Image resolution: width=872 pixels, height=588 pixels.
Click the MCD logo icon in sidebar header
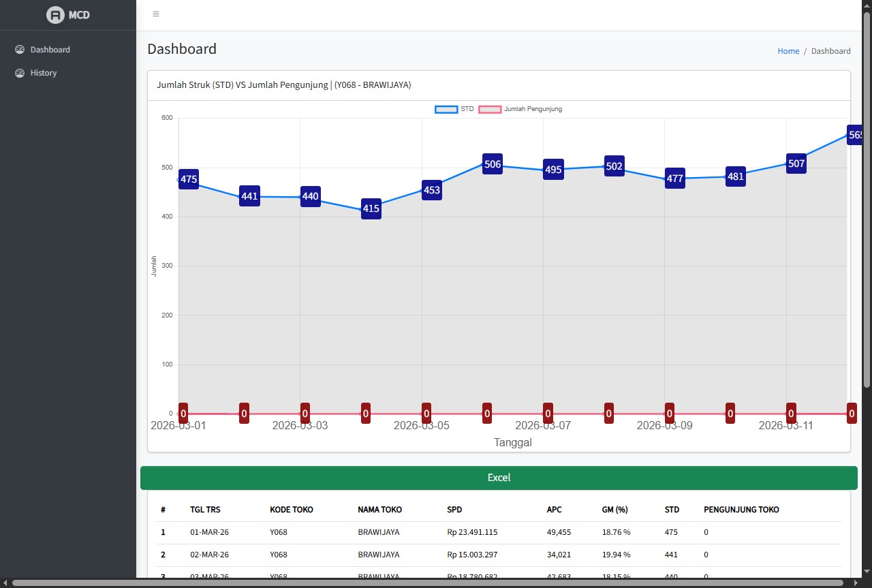point(55,15)
